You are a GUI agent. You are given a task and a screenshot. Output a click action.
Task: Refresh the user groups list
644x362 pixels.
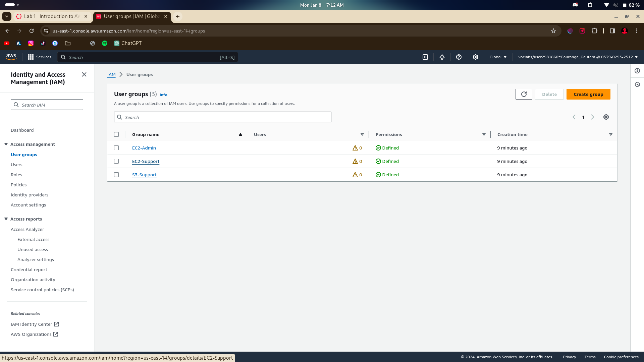click(x=524, y=94)
